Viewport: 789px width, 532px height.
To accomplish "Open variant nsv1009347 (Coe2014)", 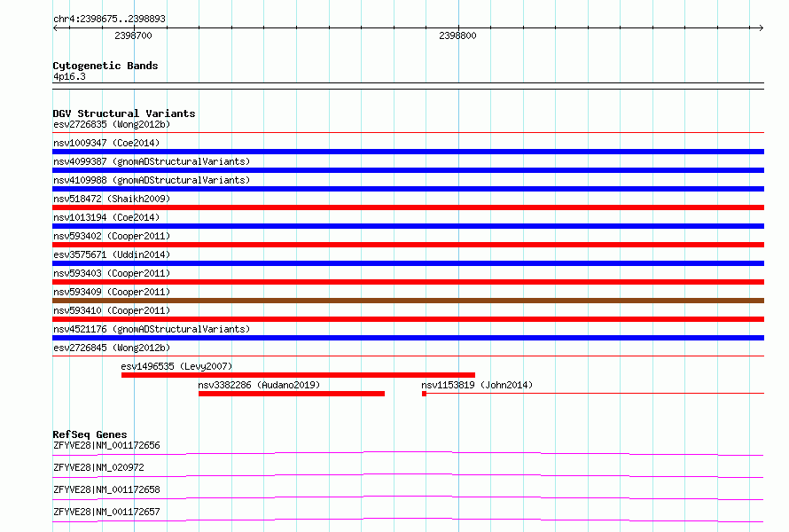I will [x=106, y=143].
